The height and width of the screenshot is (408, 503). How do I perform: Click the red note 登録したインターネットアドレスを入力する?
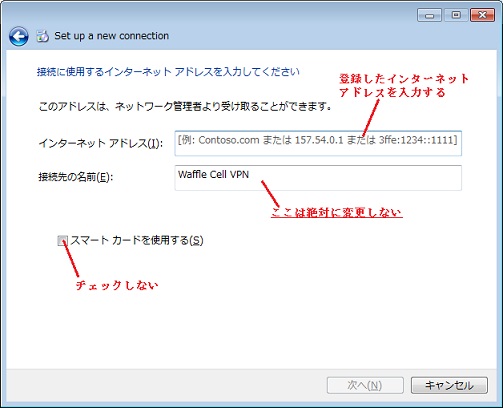click(404, 85)
